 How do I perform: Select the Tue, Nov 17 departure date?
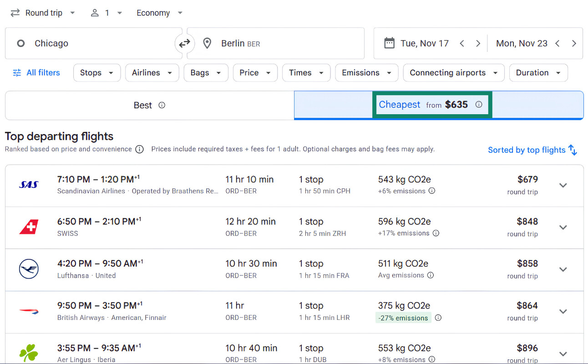(x=425, y=44)
